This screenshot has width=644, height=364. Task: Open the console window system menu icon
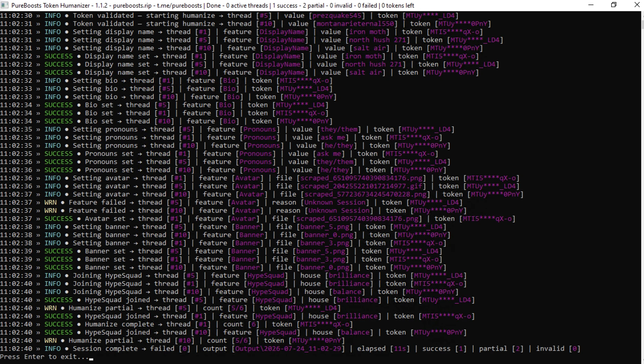(x=5, y=5)
